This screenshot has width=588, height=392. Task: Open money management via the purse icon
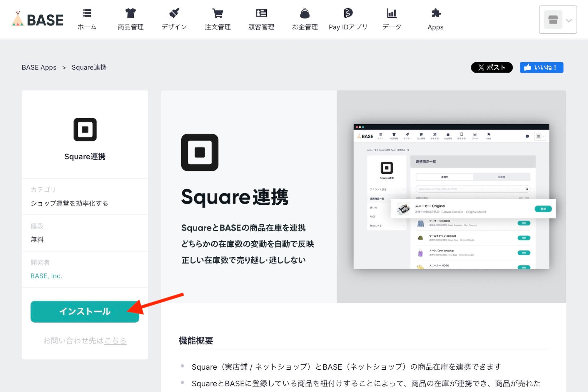(305, 14)
